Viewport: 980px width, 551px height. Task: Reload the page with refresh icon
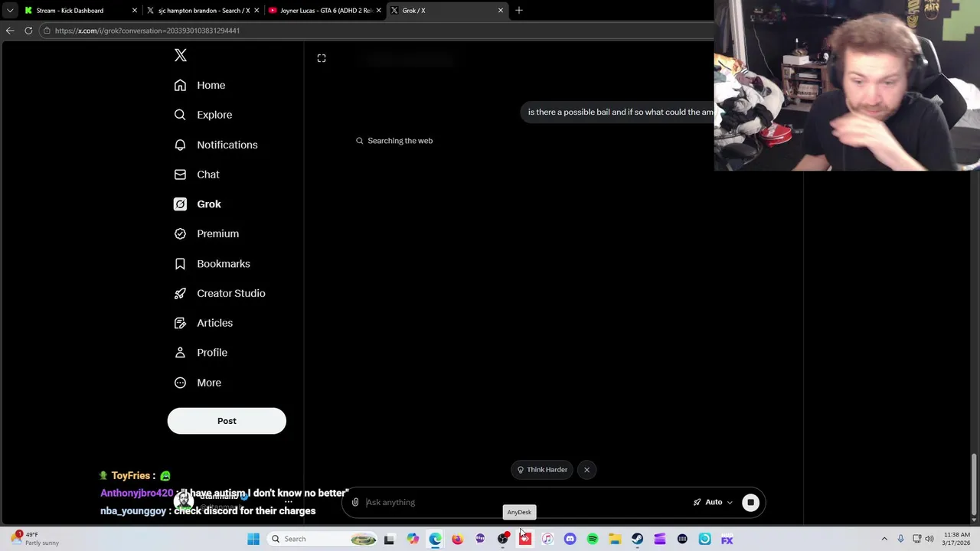[x=28, y=31]
